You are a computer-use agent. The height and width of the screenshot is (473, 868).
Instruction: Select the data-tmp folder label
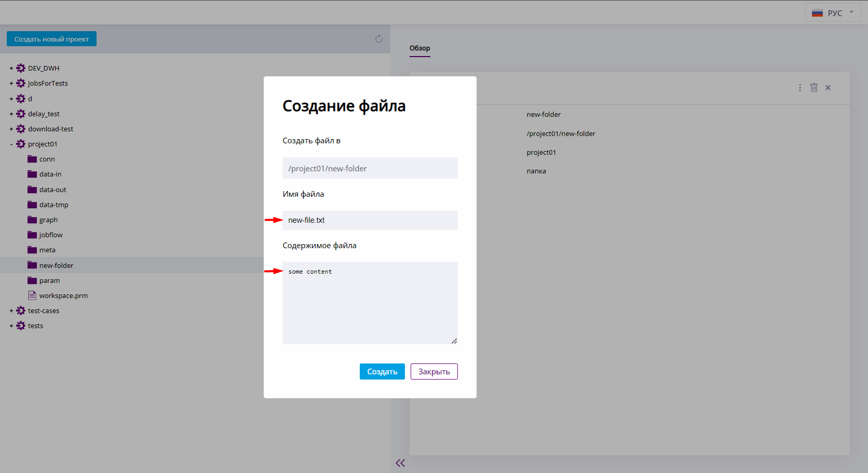click(54, 205)
